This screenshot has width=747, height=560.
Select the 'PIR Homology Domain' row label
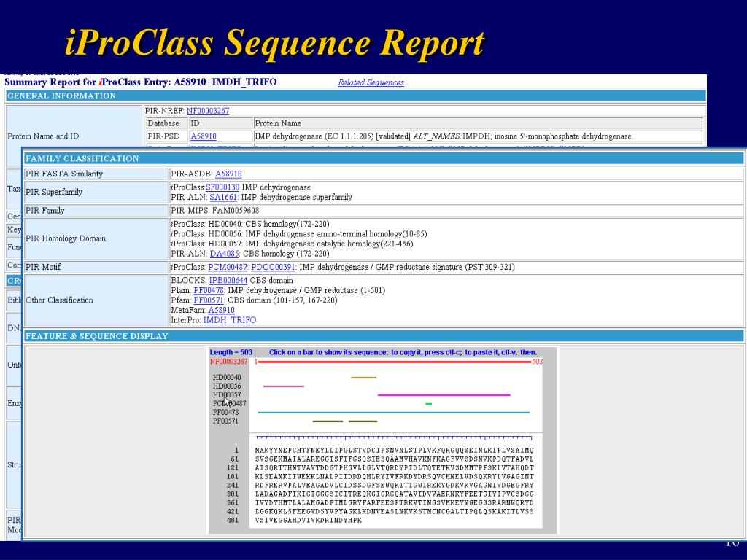click(66, 238)
